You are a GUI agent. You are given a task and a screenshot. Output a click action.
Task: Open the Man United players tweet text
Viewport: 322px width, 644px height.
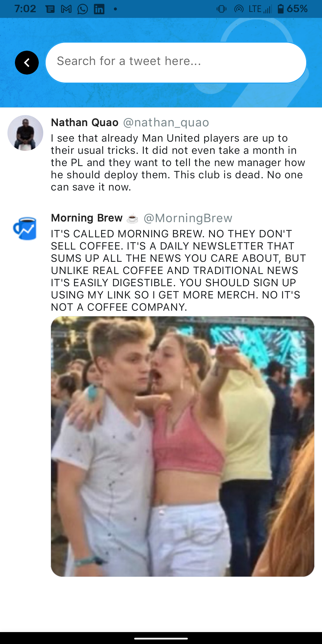tap(178, 162)
